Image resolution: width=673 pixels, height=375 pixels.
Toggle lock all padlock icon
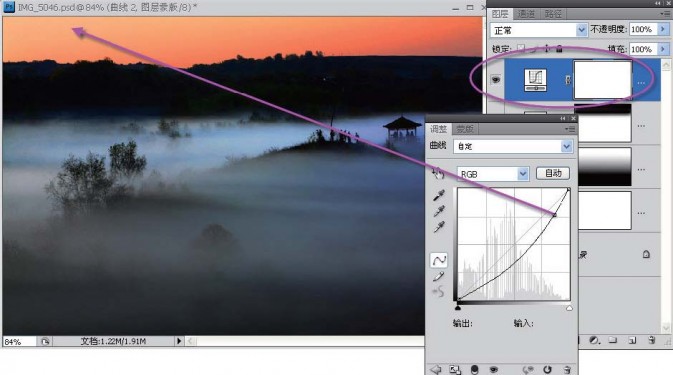[x=559, y=48]
